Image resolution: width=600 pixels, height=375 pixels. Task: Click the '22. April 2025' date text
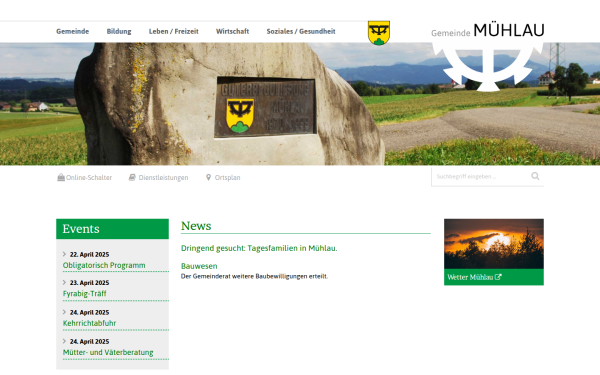tap(90, 254)
